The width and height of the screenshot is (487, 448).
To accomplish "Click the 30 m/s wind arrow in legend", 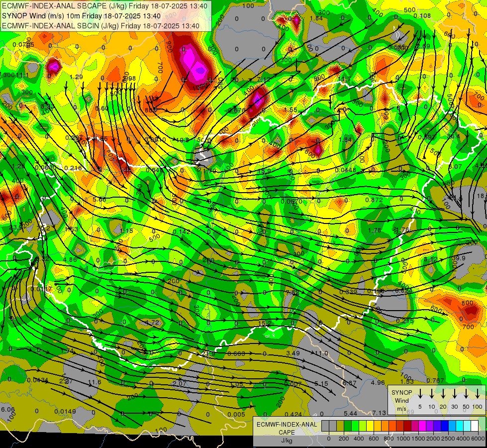I will (x=455, y=393).
